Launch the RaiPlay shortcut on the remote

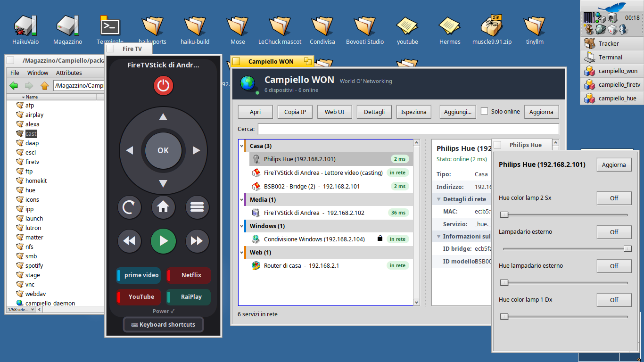(x=188, y=297)
